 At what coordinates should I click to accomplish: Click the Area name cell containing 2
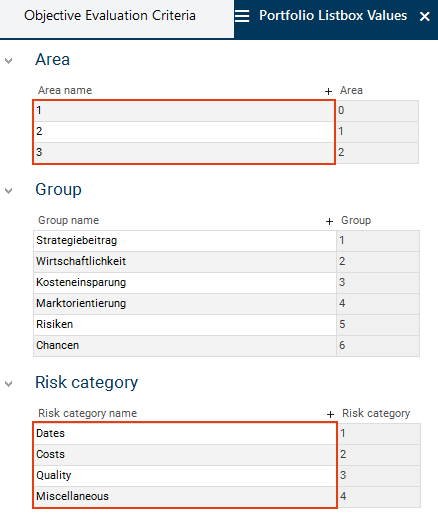click(184, 132)
